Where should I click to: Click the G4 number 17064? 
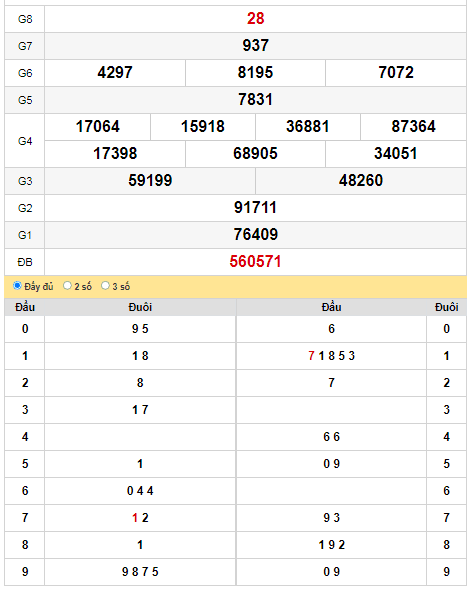[97, 126]
